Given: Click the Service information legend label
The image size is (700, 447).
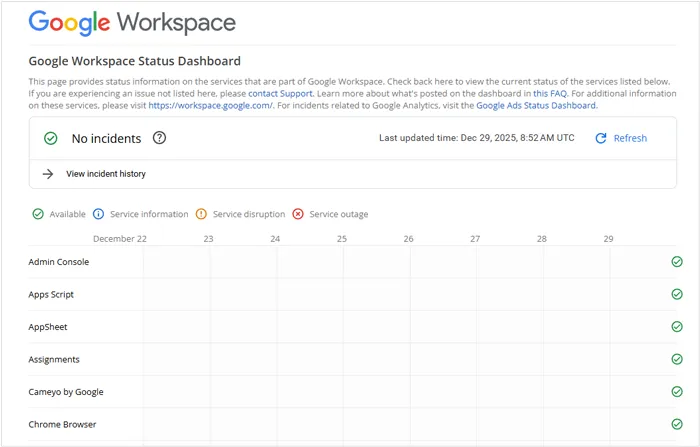Looking at the screenshot, I should tap(149, 214).
